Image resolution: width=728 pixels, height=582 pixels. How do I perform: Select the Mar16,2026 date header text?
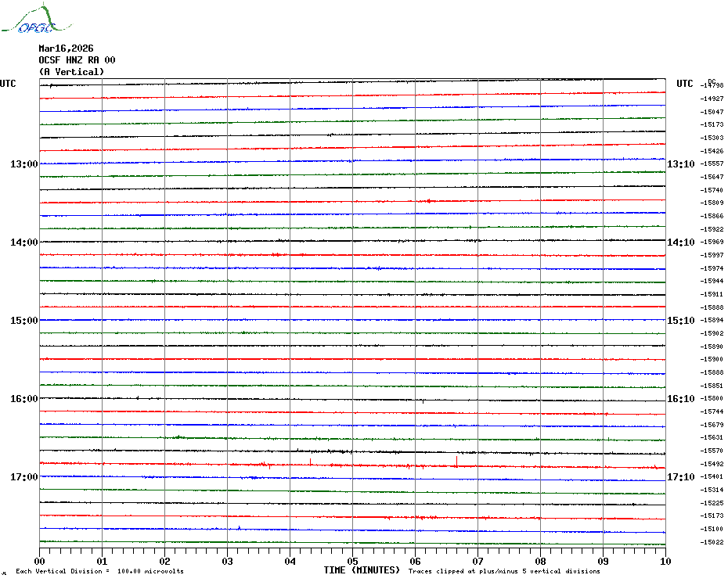[x=66, y=48]
